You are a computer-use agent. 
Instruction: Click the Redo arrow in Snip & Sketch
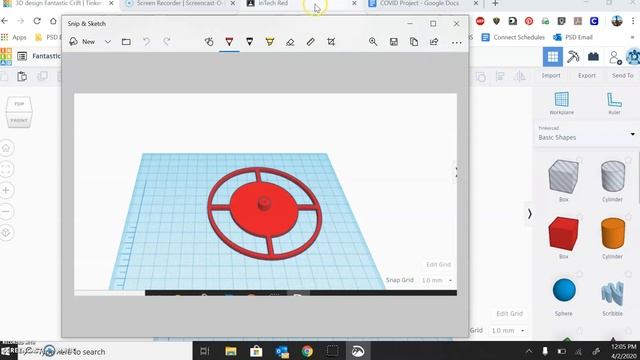click(x=167, y=42)
